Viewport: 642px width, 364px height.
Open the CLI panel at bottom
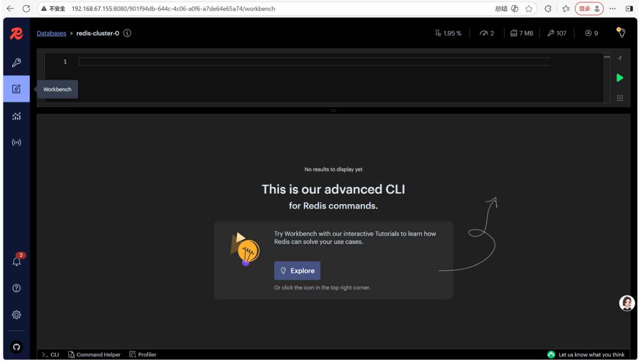coord(50,354)
